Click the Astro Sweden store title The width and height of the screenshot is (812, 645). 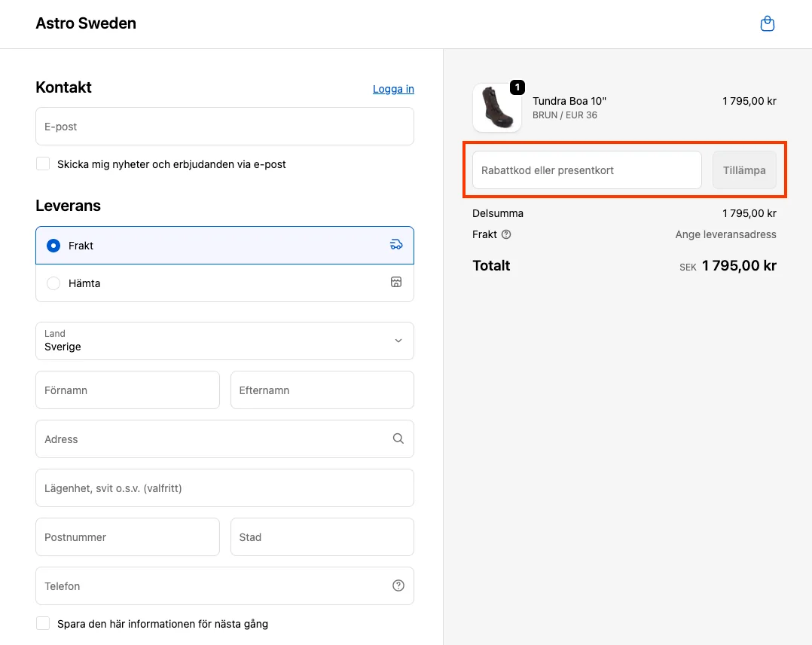pos(86,23)
